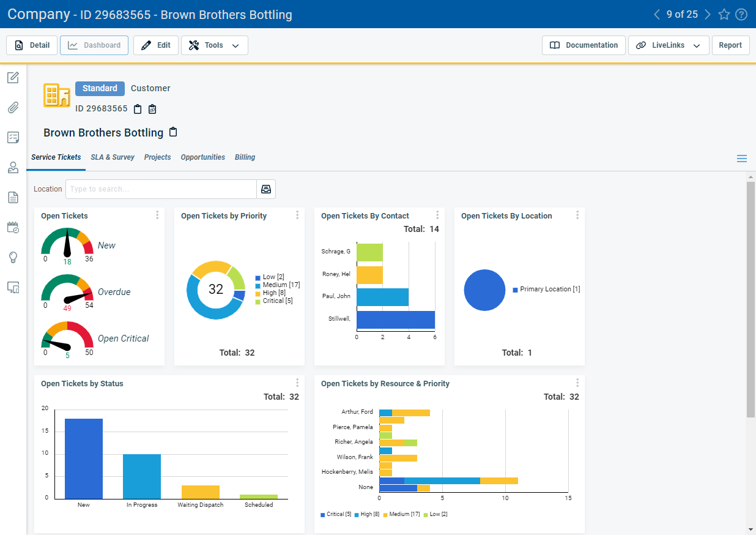Open the Tools dropdown menu
Image resolution: width=756 pixels, height=535 pixels.
[x=215, y=45]
